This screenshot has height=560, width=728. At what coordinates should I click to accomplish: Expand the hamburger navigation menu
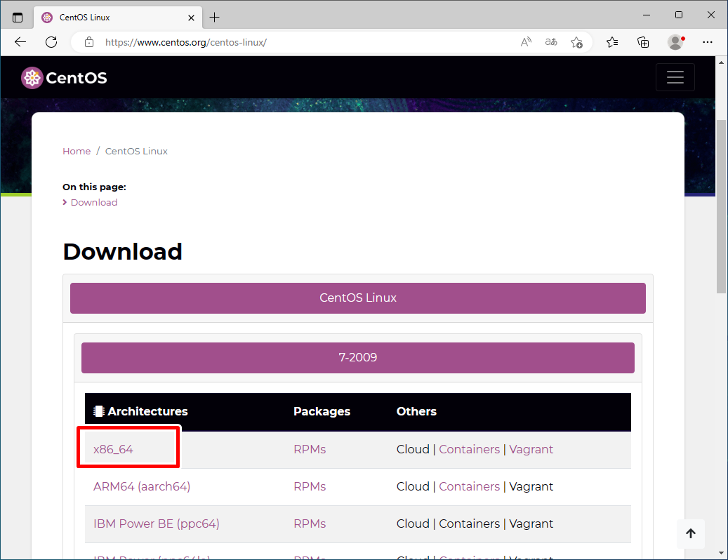(675, 77)
